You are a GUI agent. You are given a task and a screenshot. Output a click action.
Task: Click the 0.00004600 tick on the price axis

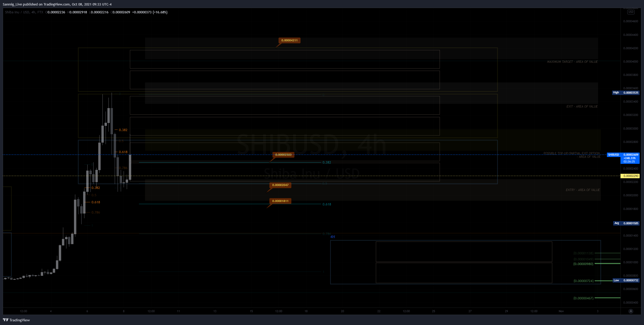[630, 21]
